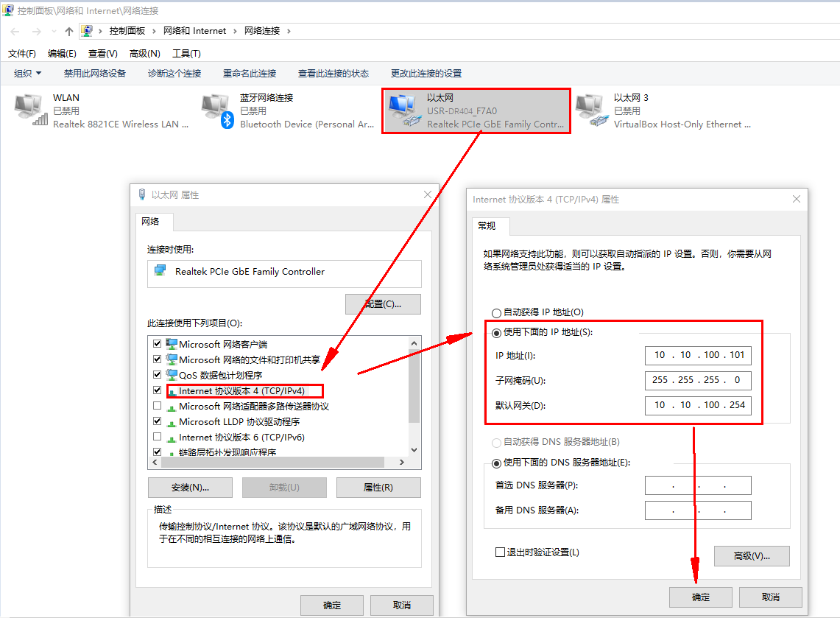Open the 组织 dropdown in toolbar
This screenshot has width=840, height=618.
point(28,74)
